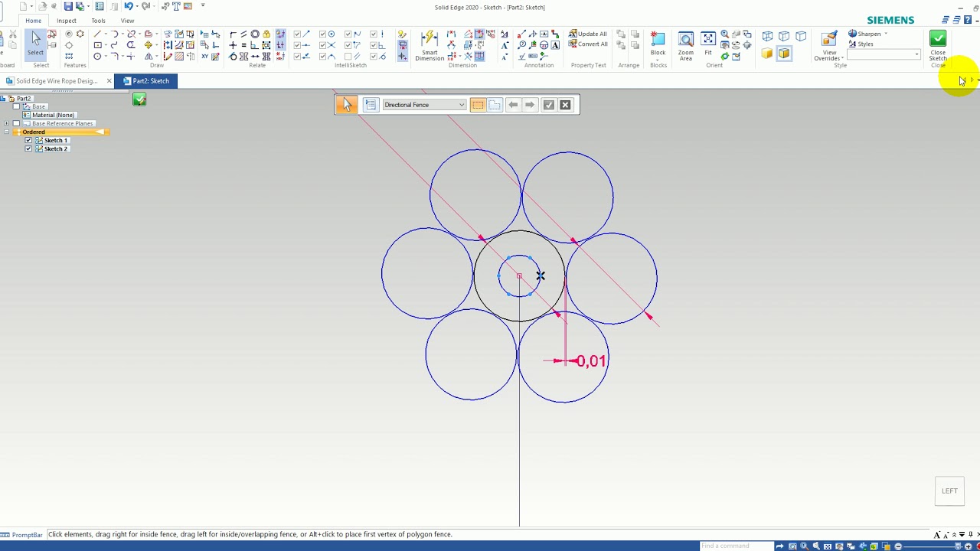Click the Next arrow in command bar
The height and width of the screenshot is (551, 980).
[x=529, y=105]
